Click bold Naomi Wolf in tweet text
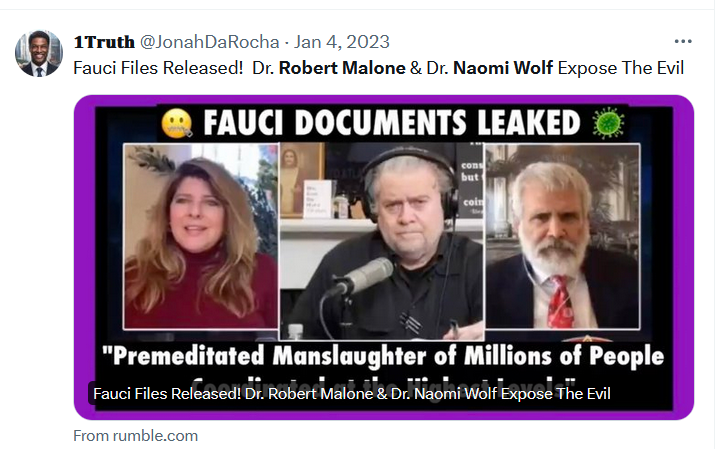The height and width of the screenshot is (449, 721). click(503, 68)
